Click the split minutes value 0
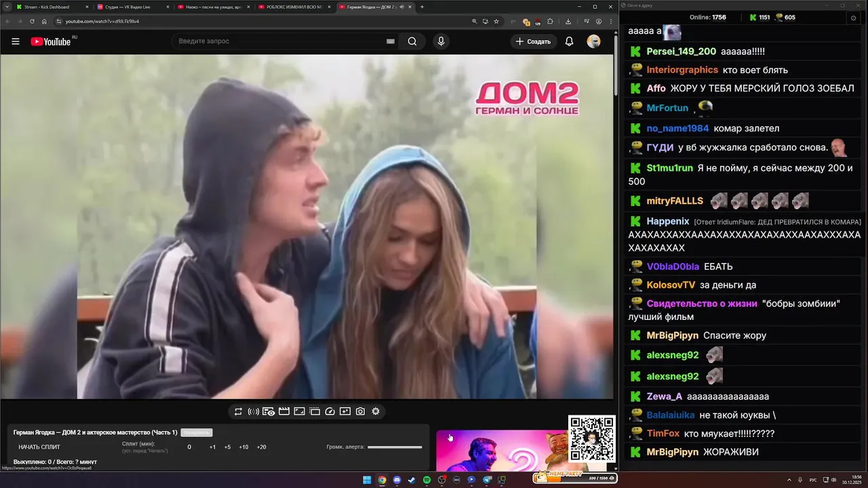The width and height of the screenshot is (868, 488). 189,447
